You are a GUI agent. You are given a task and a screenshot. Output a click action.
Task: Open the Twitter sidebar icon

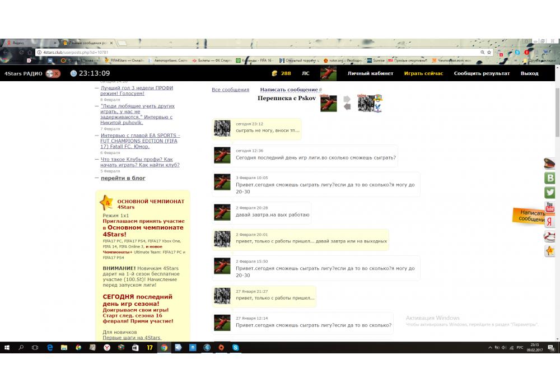click(x=550, y=192)
